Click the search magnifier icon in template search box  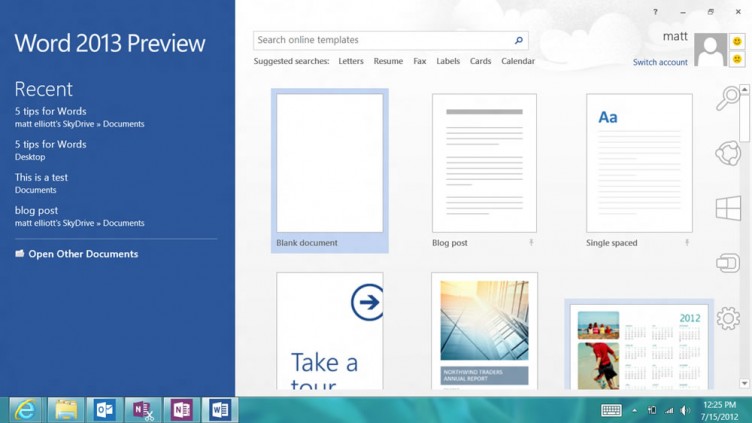(x=518, y=40)
